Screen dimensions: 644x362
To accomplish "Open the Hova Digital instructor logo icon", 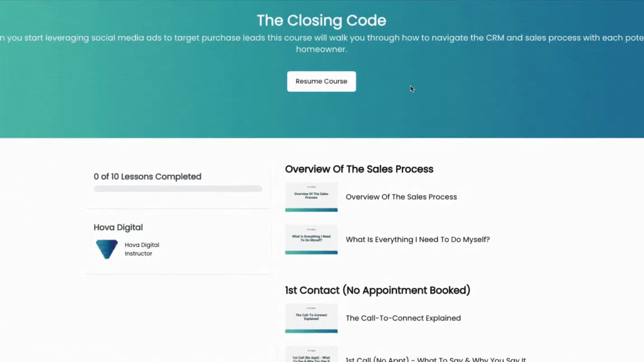I will point(107,249).
